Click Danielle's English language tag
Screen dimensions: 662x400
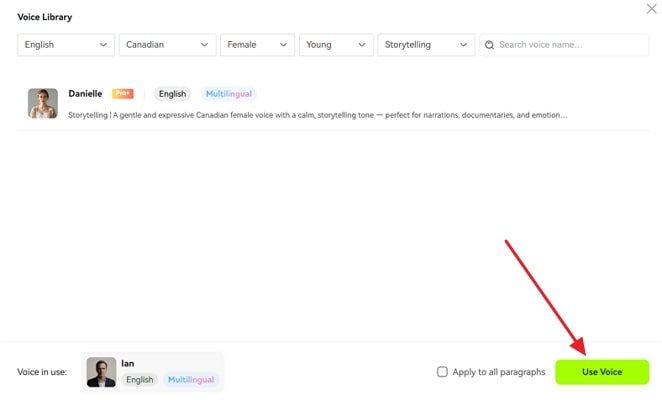click(172, 94)
